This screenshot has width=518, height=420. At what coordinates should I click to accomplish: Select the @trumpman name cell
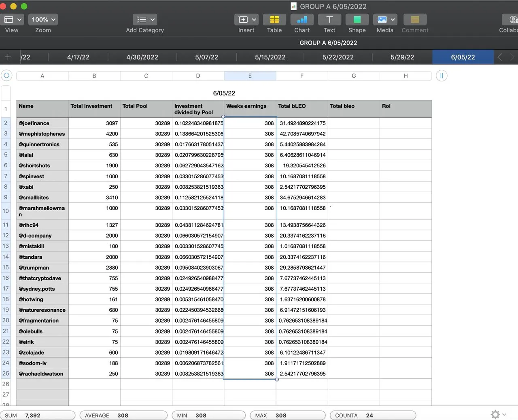pos(42,268)
